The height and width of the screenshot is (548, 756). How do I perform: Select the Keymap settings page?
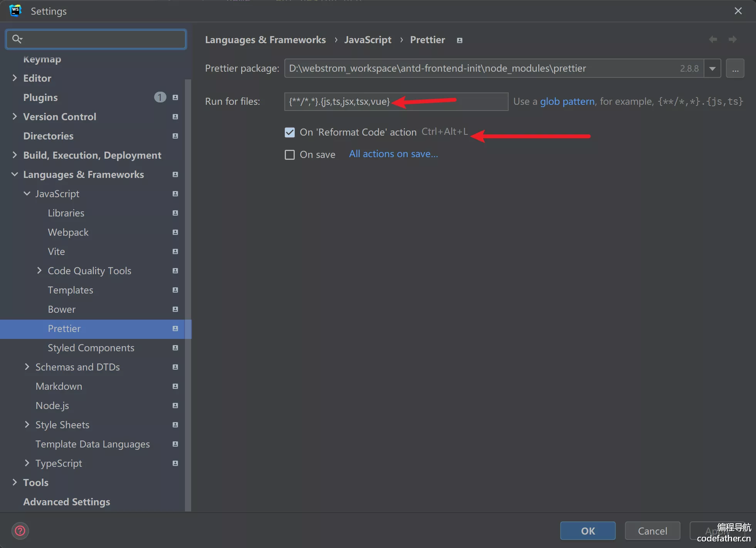pyautogui.click(x=42, y=59)
